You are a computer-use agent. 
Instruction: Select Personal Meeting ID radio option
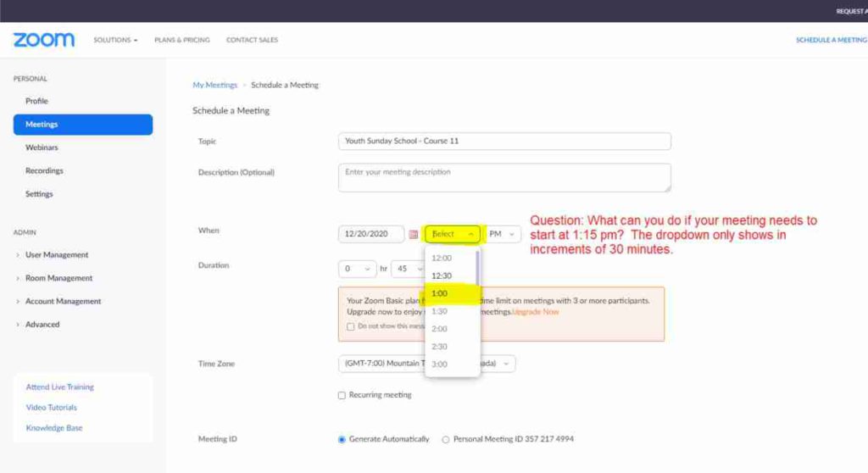446,439
